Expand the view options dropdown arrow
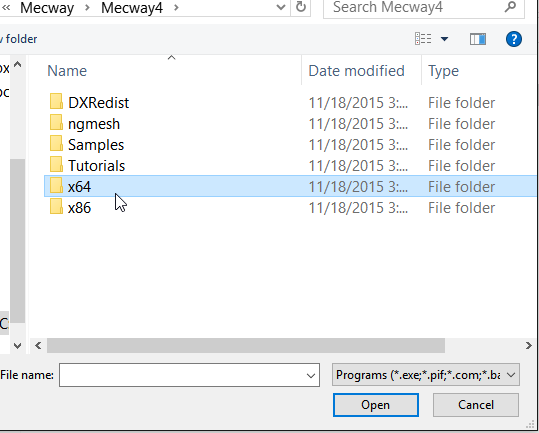Image resolution: width=539 pixels, height=433 pixels. [444, 39]
